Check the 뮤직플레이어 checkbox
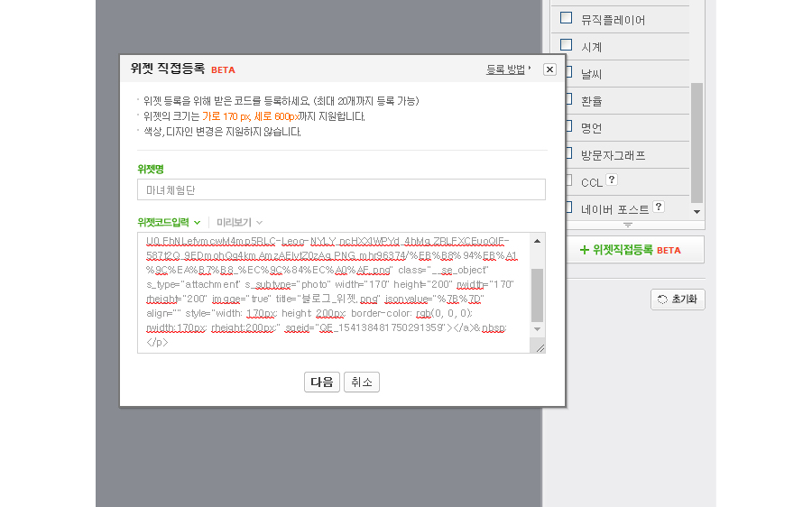Image resolution: width=812 pixels, height=507 pixels. click(x=566, y=18)
